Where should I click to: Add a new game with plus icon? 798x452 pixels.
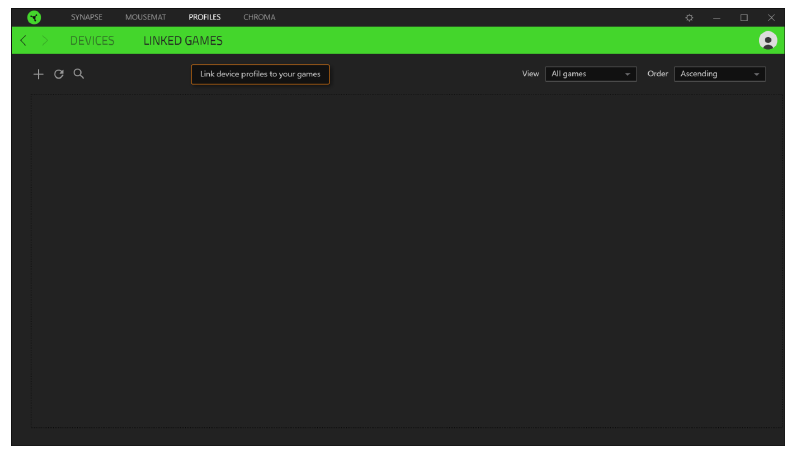coord(38,74)
